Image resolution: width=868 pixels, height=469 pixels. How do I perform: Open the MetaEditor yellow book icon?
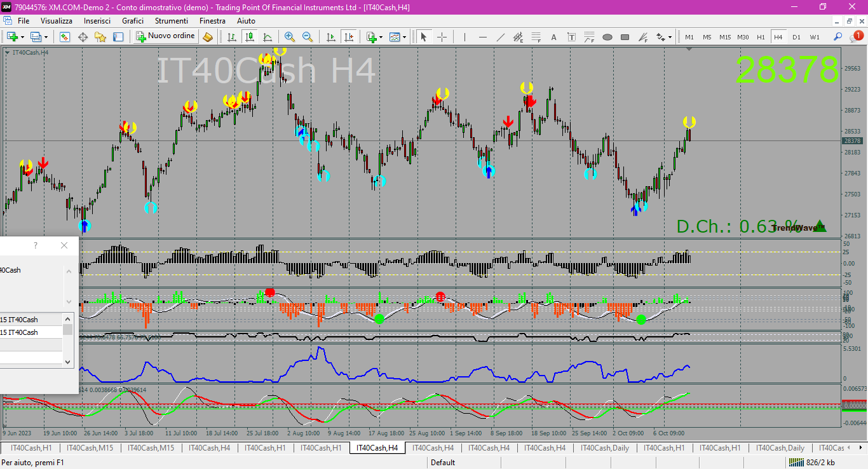pos(208,37)
